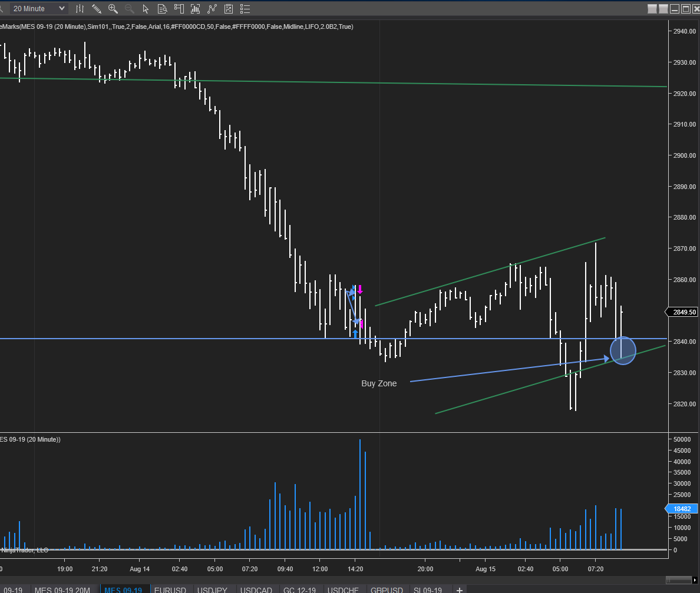Select the Buy Zone text annotation
The image size is (700, 593).
click(379, 383)
